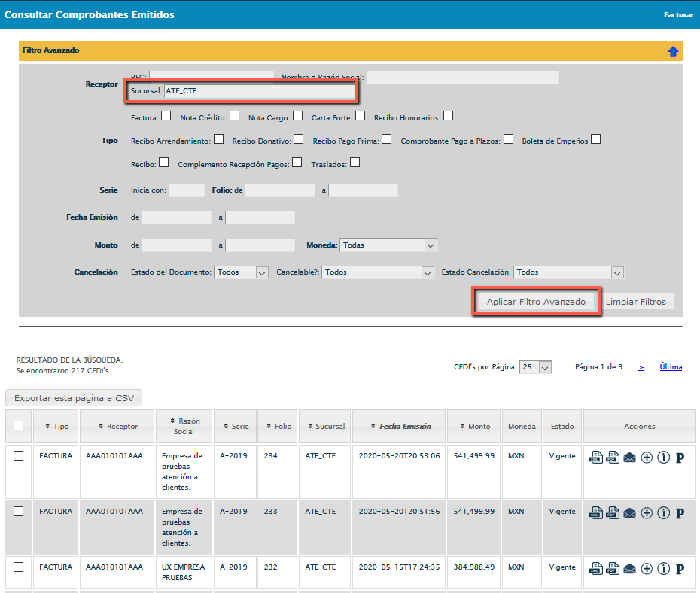Open CFDI's por Página dropdown

click(x=536, y=367)
